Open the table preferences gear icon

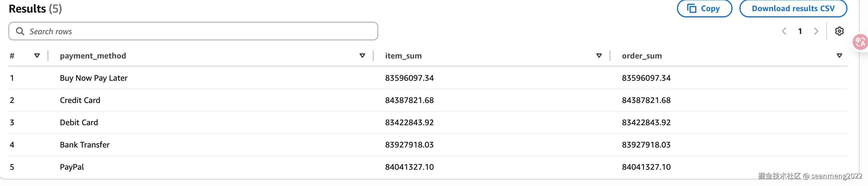839,31
